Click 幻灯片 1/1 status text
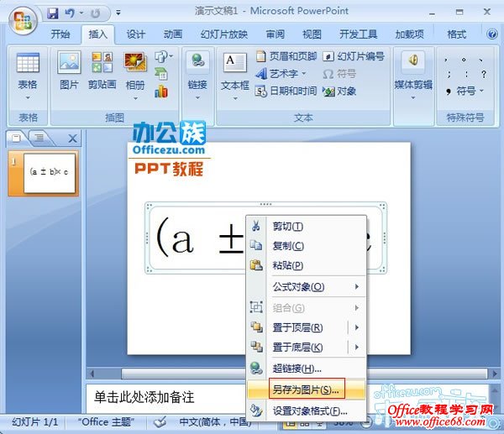504x434 pixels. pos(34,421)
